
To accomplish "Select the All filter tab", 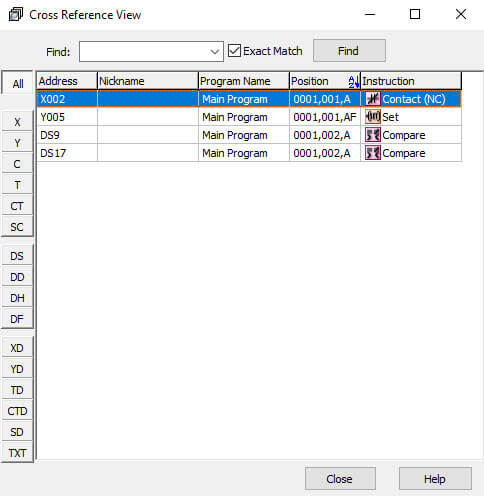I will click(x=18, y=84).
